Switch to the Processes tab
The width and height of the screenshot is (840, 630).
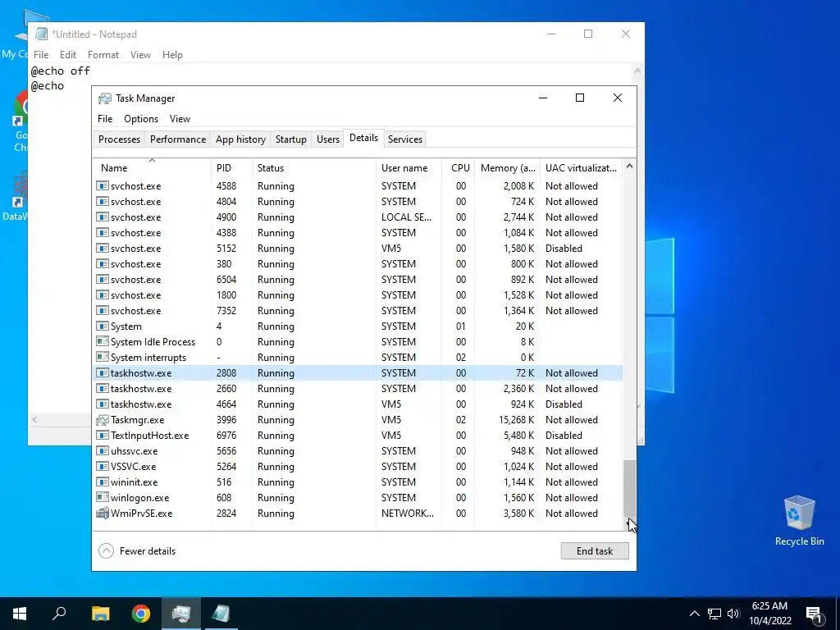point(120,139)
